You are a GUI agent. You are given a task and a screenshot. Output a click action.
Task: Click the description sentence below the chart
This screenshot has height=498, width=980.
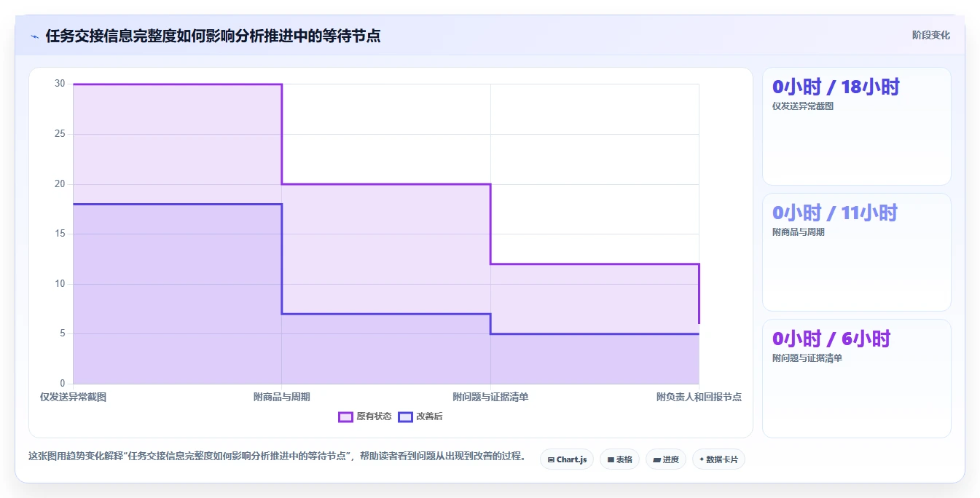pyautogui.click(x=277, y=456)
